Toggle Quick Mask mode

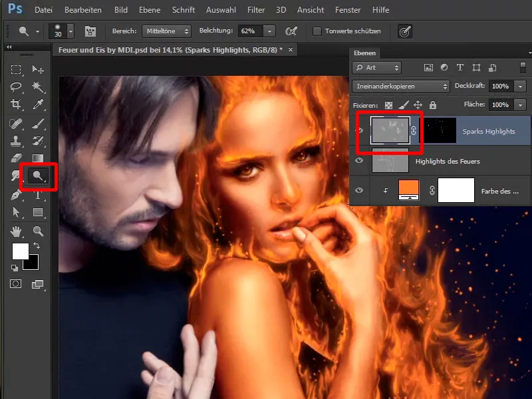point(15,284)
